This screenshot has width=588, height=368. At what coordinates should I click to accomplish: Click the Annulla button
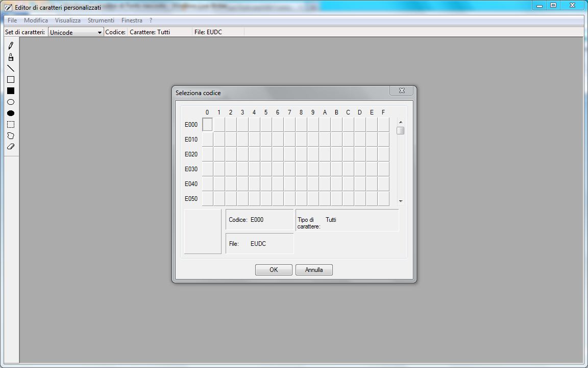(x=314, y=270)
